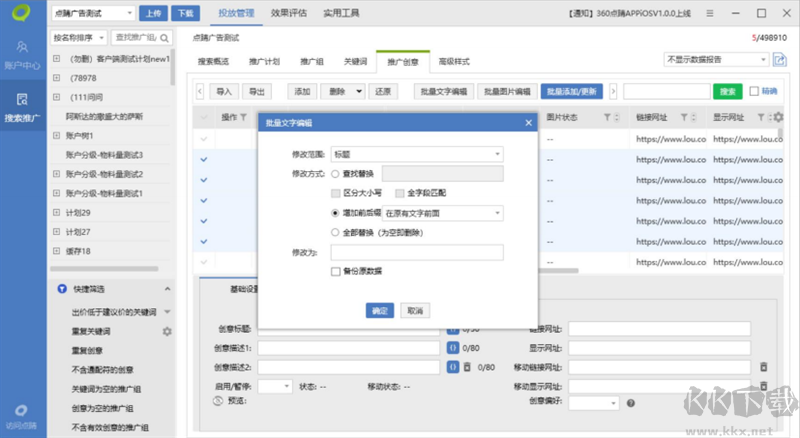Open the 修改范围 dropdown showing 标题
This screenshot has width=800, height=438.
tap(415, 154)
